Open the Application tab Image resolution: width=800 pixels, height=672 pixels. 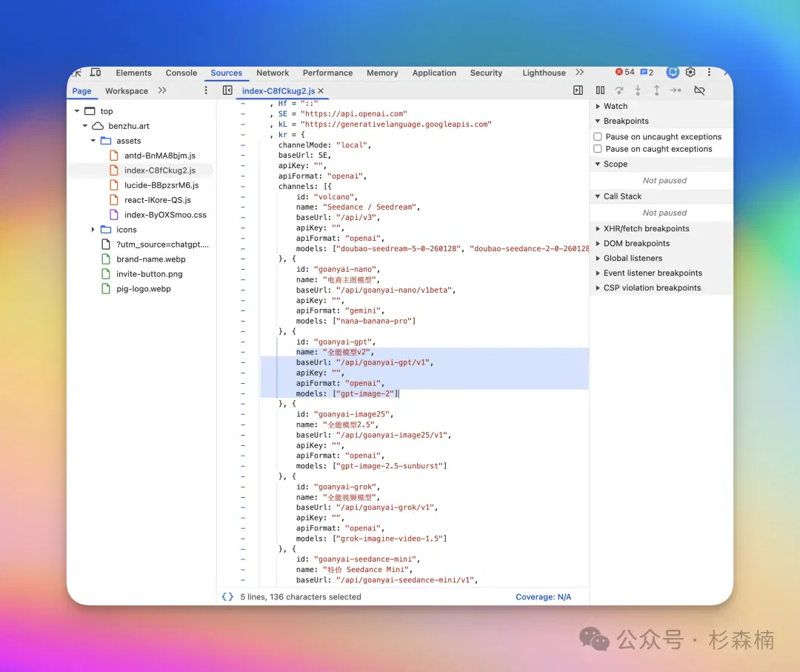click(x=434, y=73)
